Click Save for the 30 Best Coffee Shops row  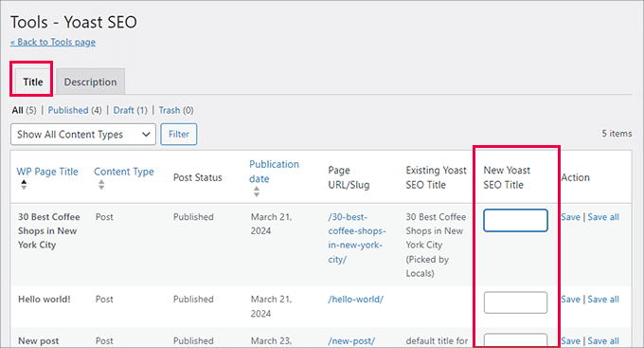coord(570,217)
